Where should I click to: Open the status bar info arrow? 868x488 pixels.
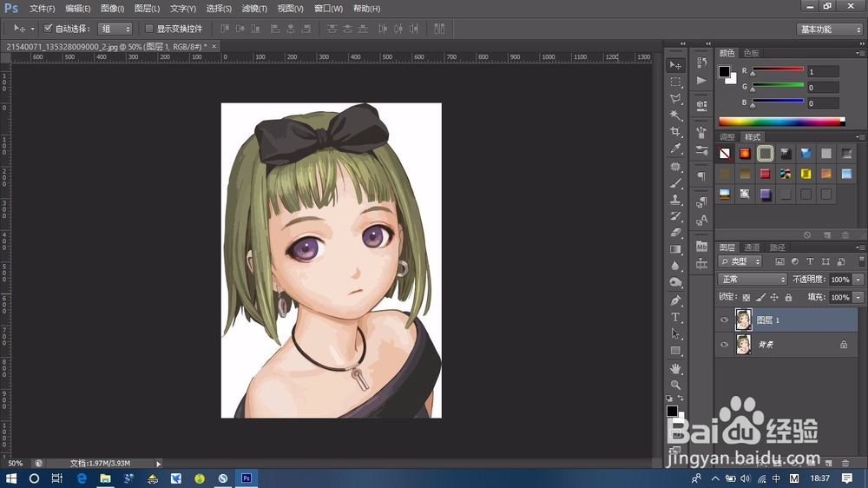[158, 464]
